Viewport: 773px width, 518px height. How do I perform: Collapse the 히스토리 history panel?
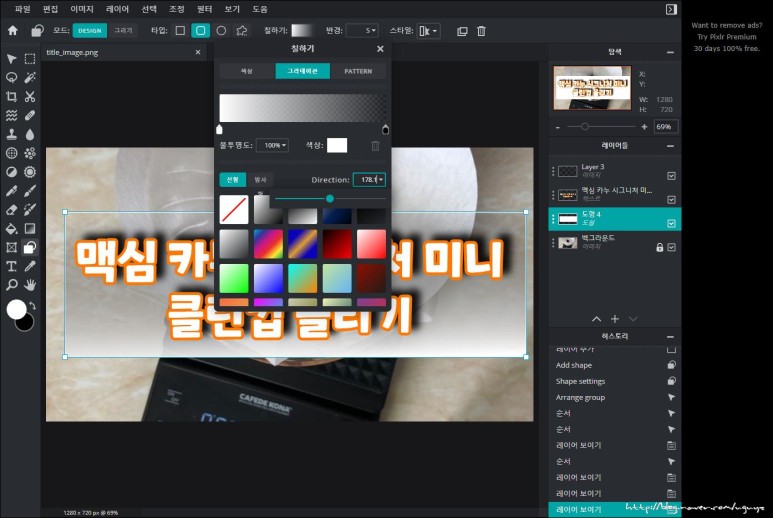(670, 337)
